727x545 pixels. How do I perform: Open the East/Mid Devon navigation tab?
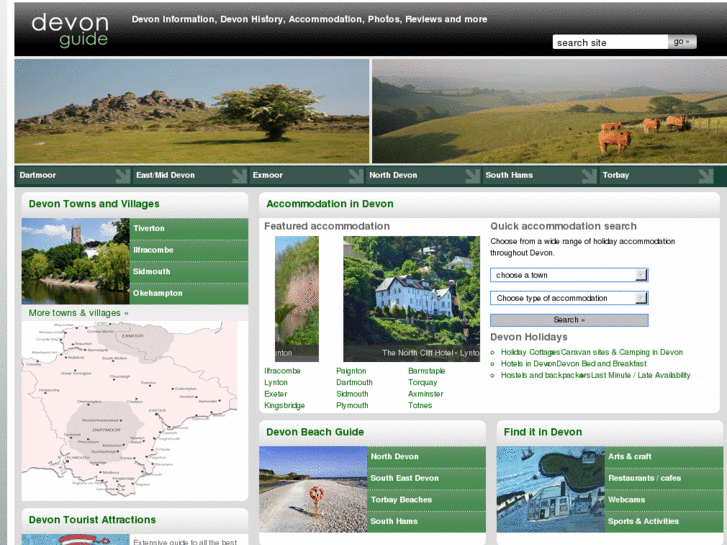coord(190,176)
